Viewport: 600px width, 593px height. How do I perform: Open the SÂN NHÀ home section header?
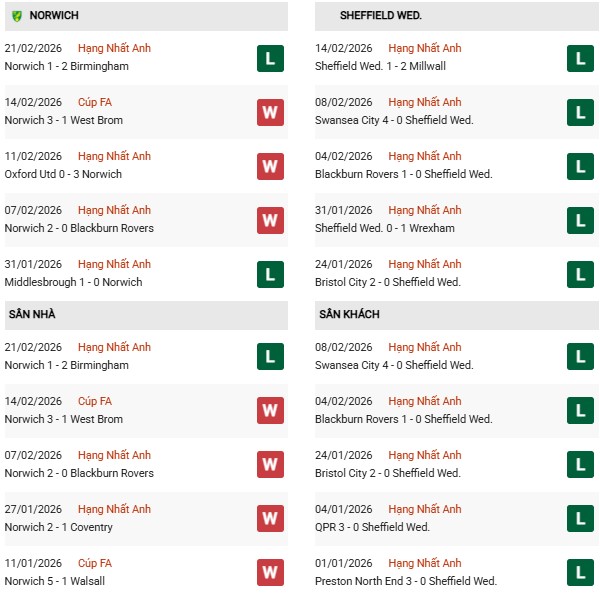click(x=32, y=315)
